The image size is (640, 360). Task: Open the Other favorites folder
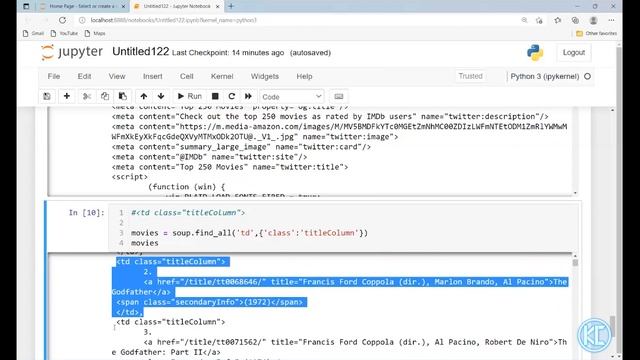click(596, 33)
